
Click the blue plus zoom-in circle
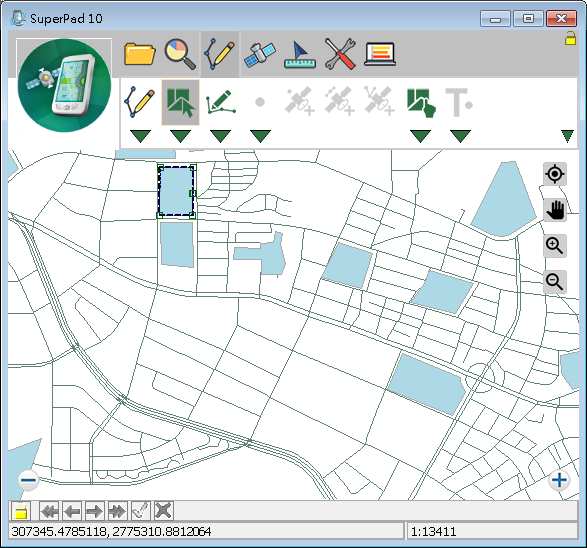(x=559, y=480)
